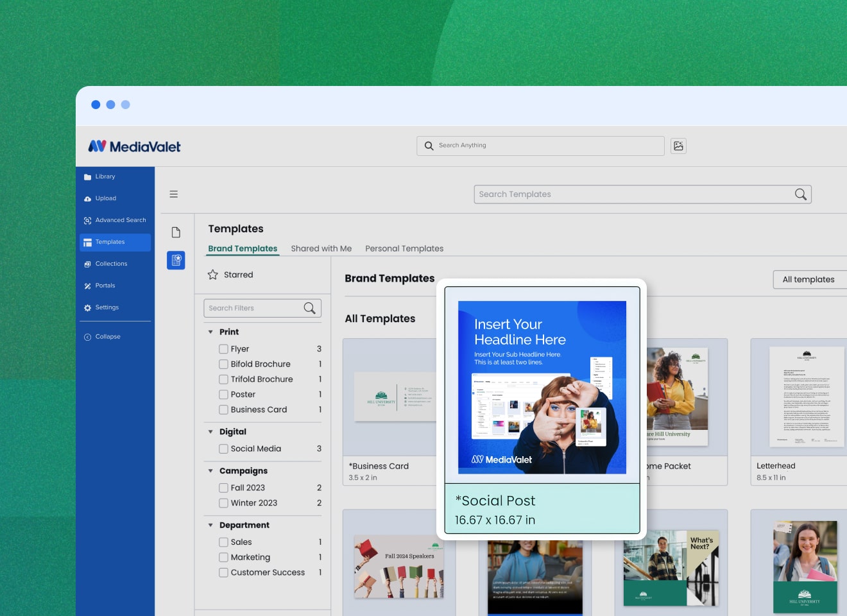Collapse the Department filter group
The image size is (847, 616).
click(210, 526)
